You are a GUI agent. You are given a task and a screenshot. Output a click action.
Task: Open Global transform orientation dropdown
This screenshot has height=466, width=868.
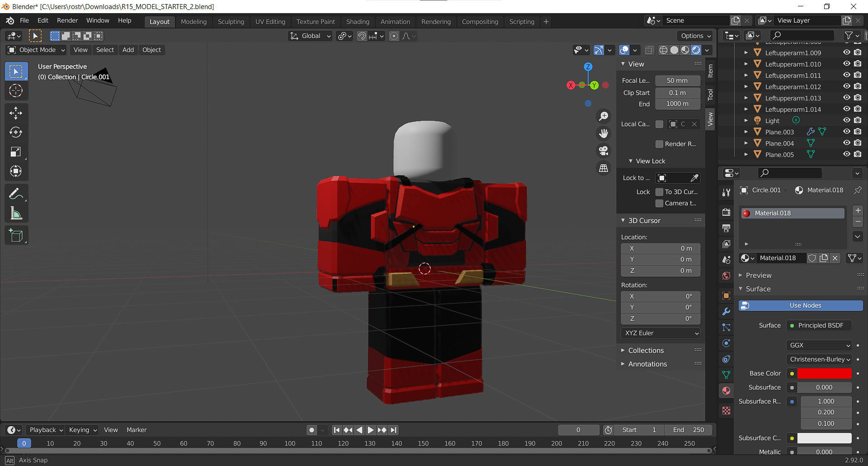coord(310,36)
